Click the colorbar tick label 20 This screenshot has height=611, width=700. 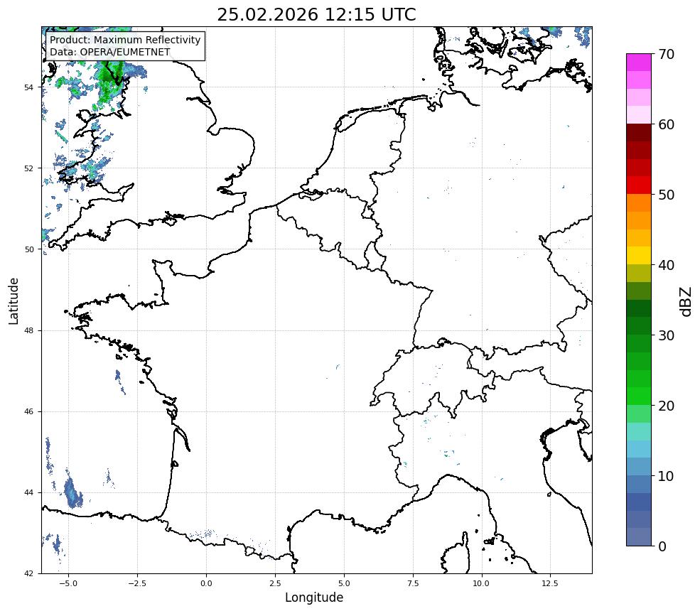point(666,406)
